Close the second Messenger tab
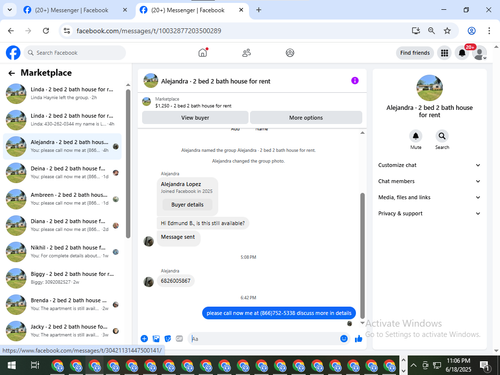 pyautogui.click(x=241, y=10)
